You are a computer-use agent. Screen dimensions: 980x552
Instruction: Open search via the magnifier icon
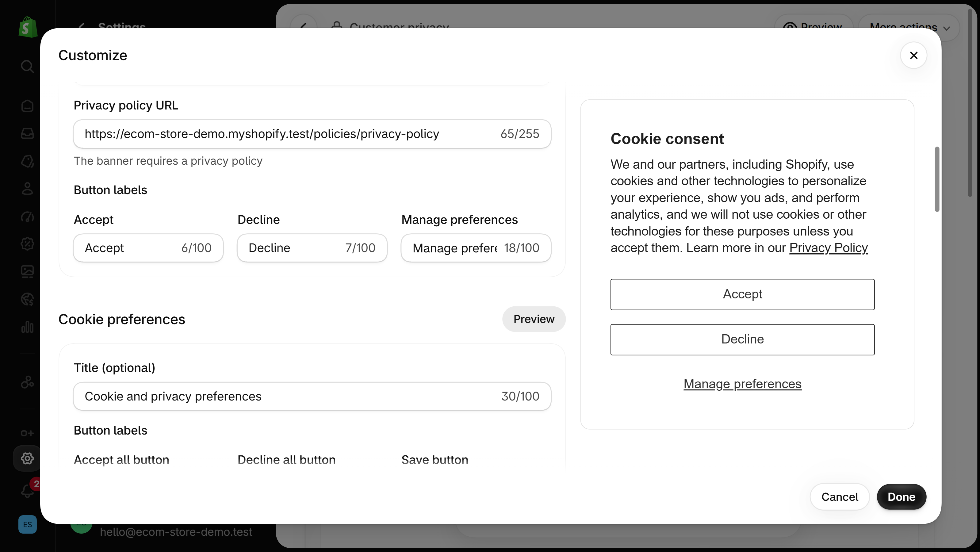point(27,66)
